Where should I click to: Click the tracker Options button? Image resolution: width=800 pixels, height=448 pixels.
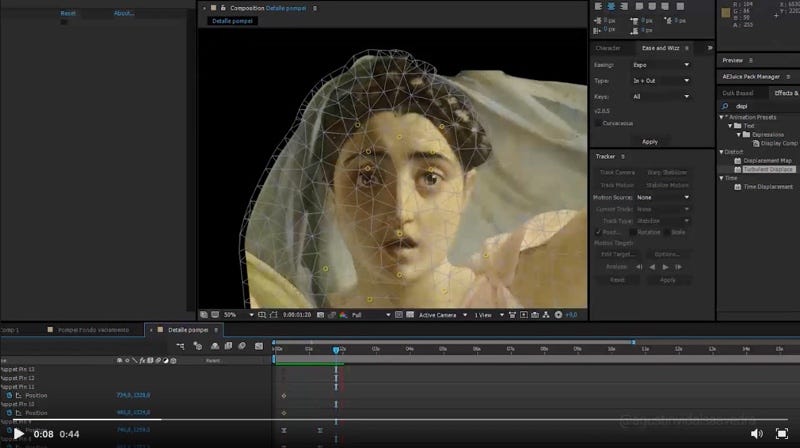(667, 254)
